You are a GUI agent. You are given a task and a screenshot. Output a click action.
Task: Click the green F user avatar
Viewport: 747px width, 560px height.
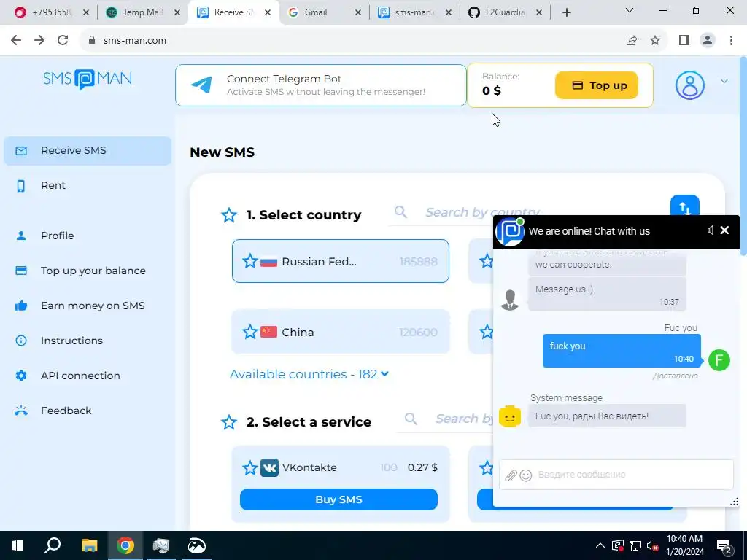719,360
